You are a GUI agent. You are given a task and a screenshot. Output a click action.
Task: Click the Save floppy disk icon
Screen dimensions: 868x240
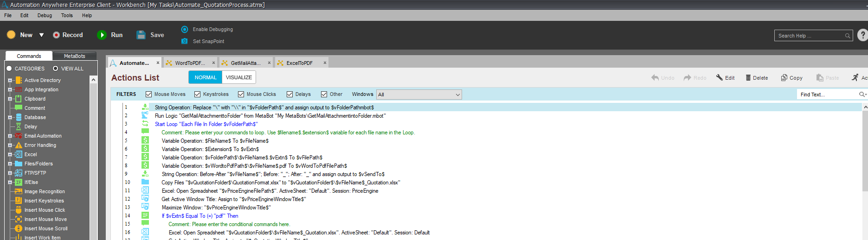click(141, 35)
